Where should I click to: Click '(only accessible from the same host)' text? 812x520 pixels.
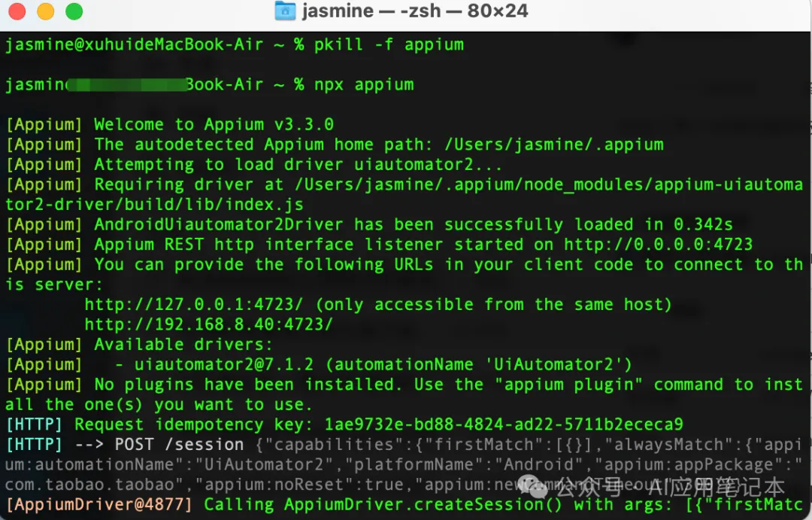(493, 304)
